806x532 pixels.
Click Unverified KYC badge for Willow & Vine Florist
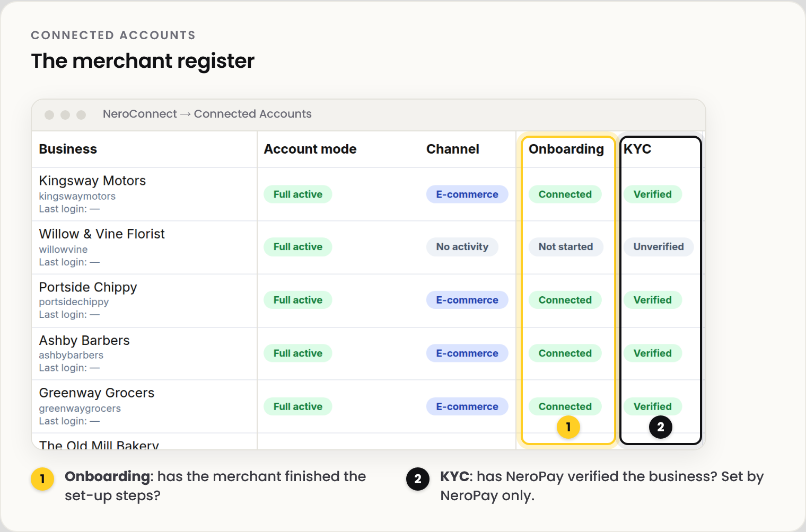coord(659,247)
